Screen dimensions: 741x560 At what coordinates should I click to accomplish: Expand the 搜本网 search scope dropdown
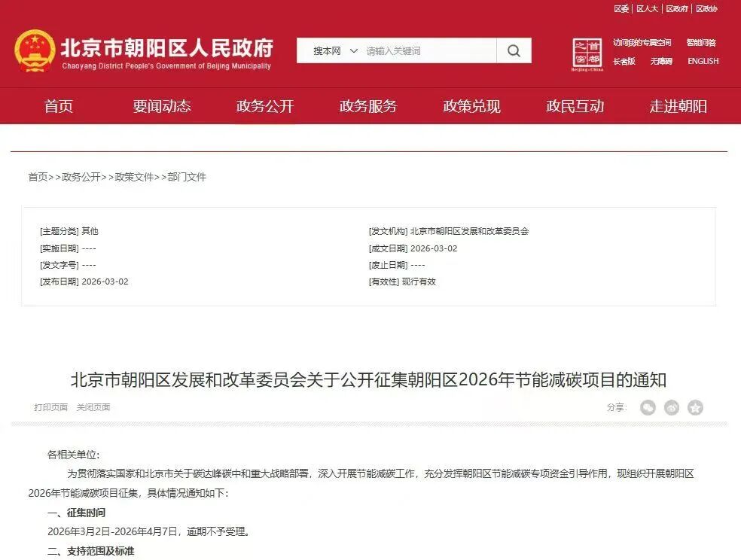335,50
